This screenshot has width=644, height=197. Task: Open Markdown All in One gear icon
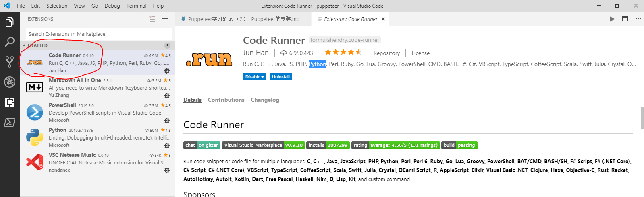[x=167, y=96]
